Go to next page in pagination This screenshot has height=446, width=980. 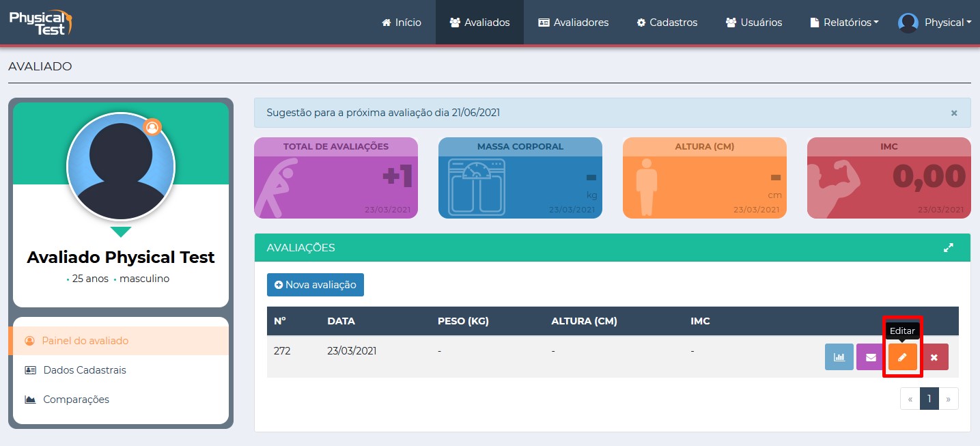coord(949,399)
